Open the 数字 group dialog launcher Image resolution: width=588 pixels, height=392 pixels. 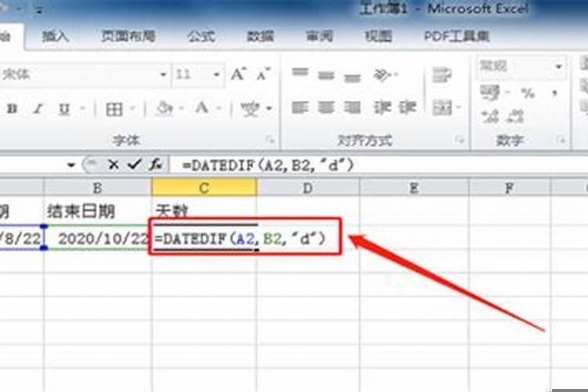click(x=561, y=140)
